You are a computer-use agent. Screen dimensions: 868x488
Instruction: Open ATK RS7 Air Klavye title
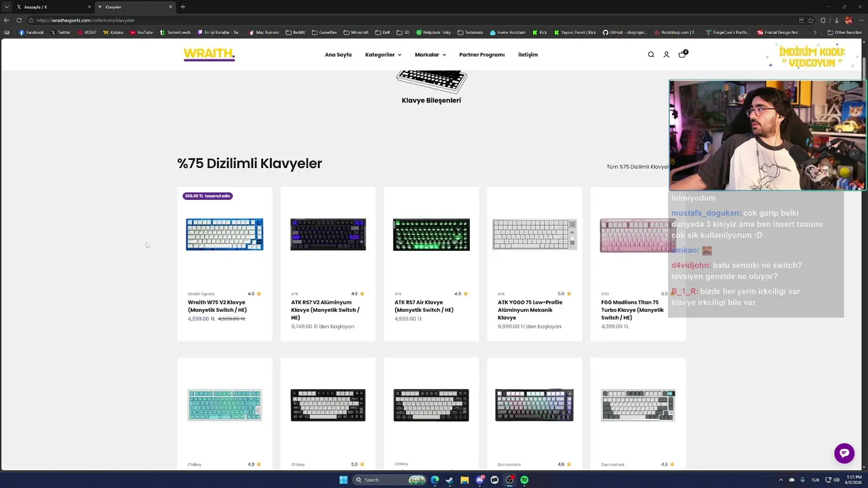[424, 306]
